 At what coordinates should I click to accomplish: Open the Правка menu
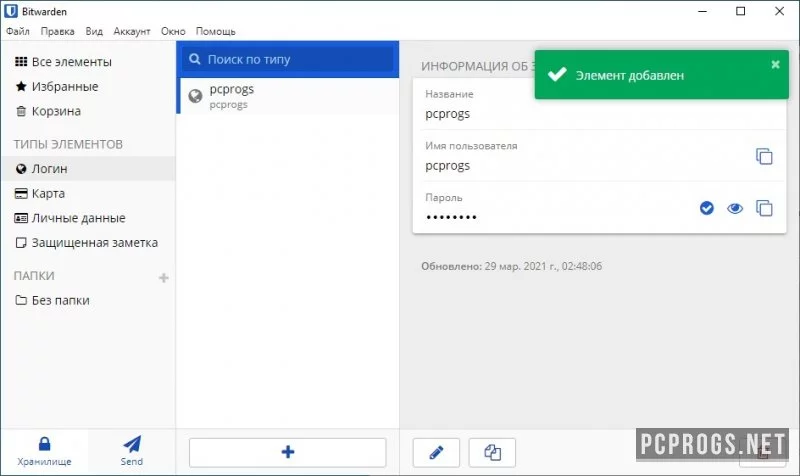coord(58,32)
